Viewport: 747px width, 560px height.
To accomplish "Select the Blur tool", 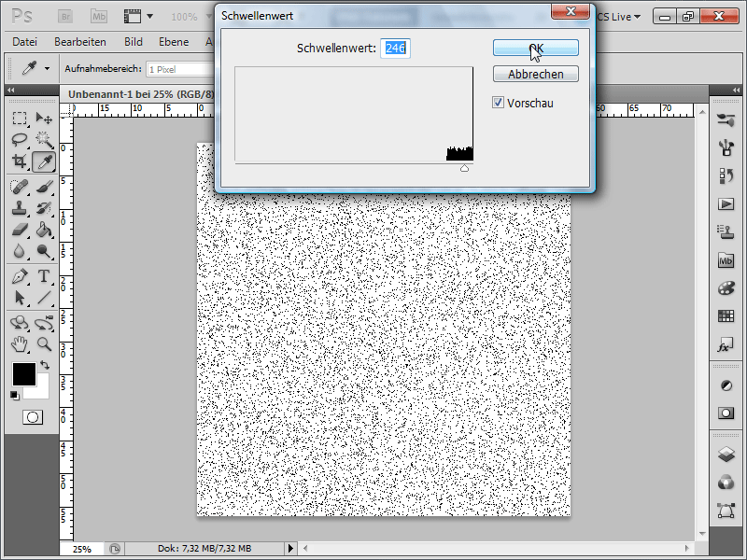I will click(x=19, y=251).
